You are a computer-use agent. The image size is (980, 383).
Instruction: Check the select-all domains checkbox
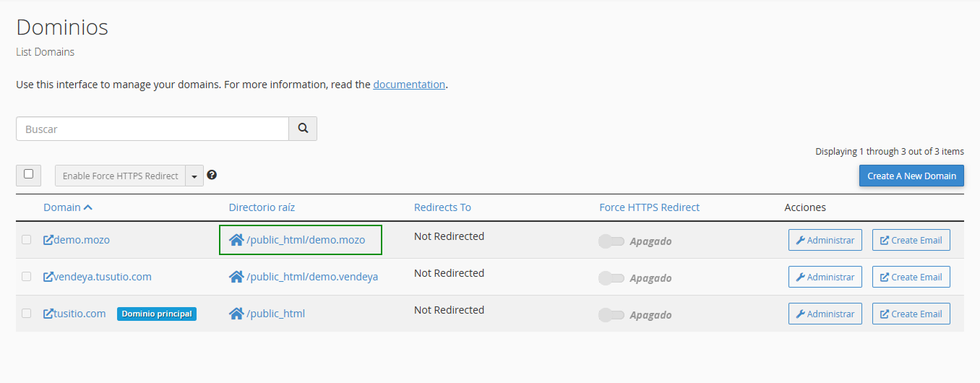coord(28,174)
